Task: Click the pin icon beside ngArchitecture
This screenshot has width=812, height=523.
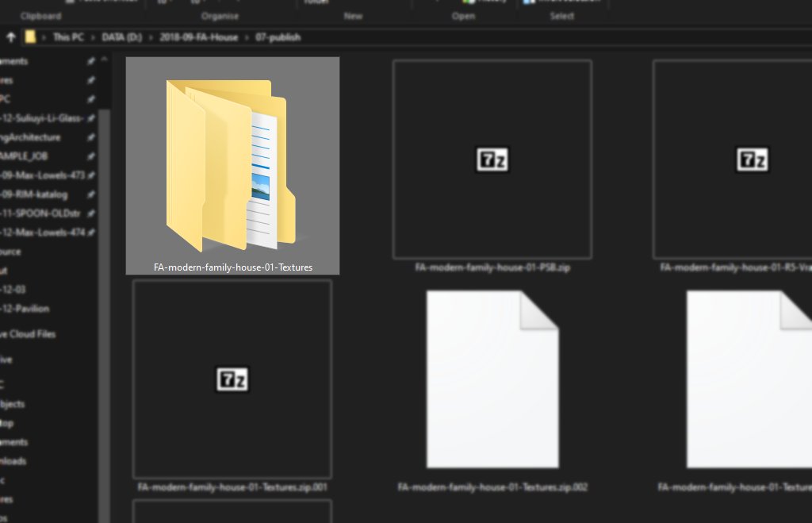Action: point(91,137)
